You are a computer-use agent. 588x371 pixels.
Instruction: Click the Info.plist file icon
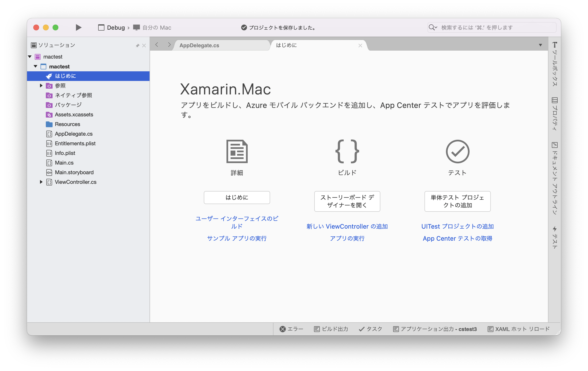tap(49, 153)
